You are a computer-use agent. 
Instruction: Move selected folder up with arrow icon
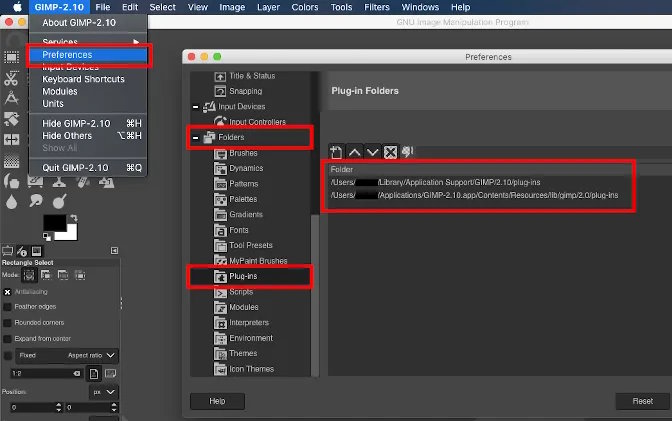pyautogui.click(x=354, y=151)
